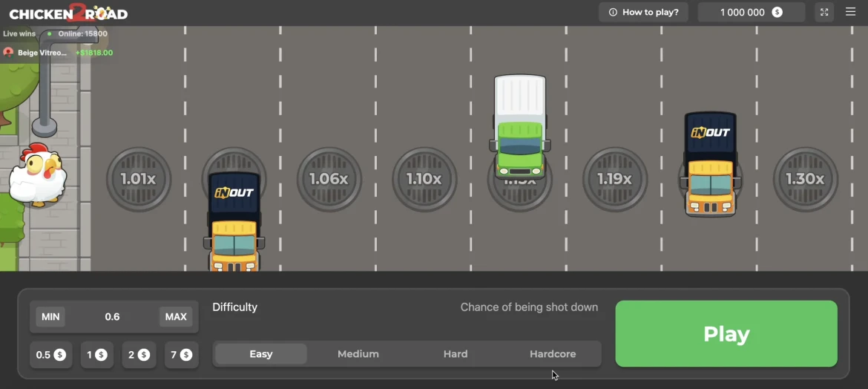The width and height of the screenshot is (868, 389).
Task: Click the bet amount field showing 0.6
Action: (112, 317)
